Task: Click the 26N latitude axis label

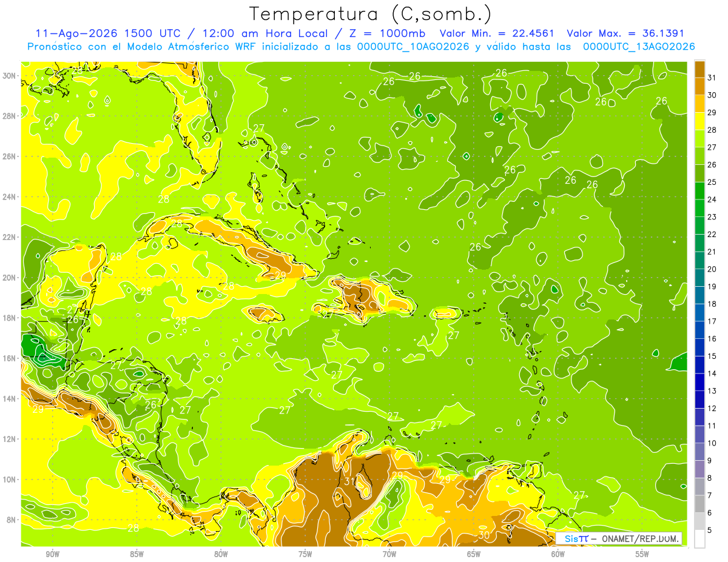Action: point(10,156)
